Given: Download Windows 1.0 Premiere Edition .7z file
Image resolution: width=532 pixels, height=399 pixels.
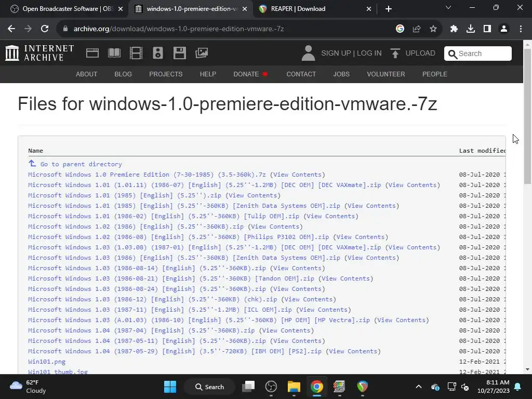Looking at the screenshot, I should [147, 175].
